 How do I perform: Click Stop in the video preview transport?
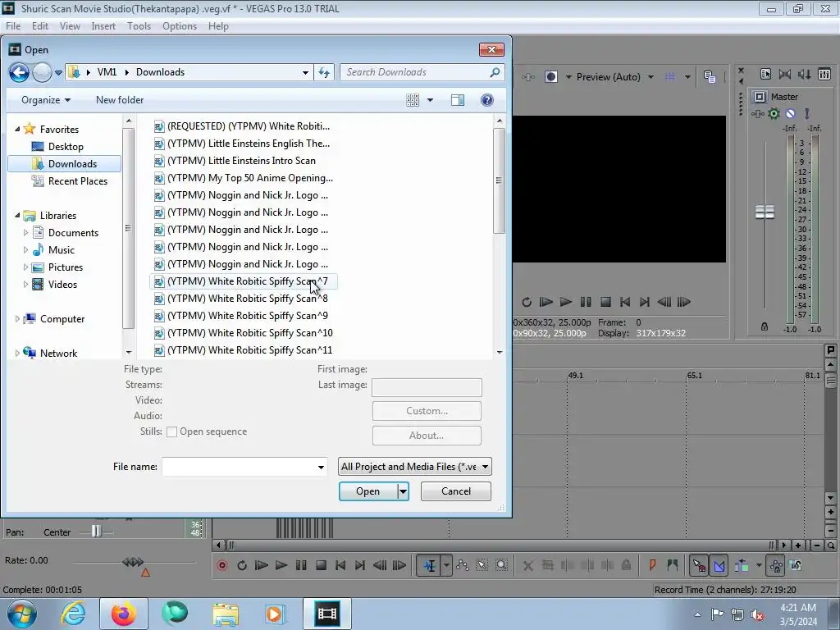click(x=605, y=302)
